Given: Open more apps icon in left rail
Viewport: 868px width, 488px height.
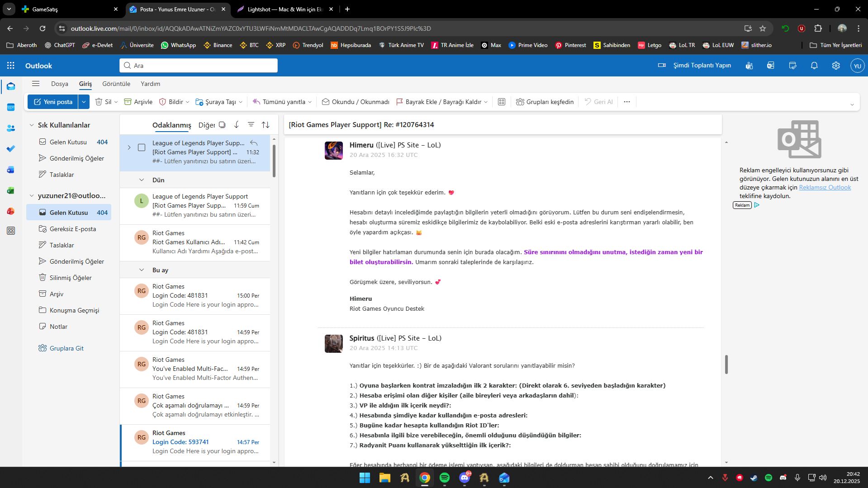Looking at the screenshot, I should (11, 231).
